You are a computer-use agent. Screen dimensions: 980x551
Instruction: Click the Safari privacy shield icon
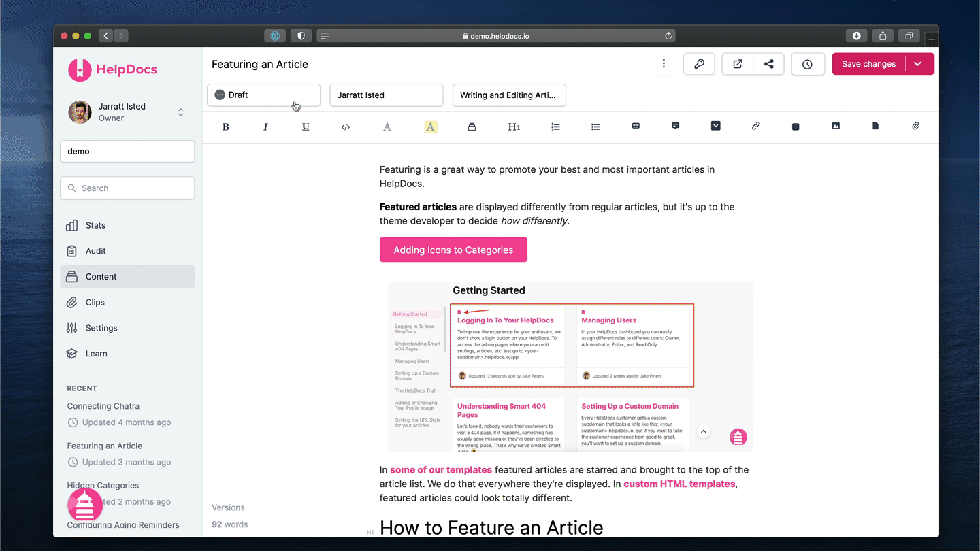pyautogui.click(x=301, y=36)
